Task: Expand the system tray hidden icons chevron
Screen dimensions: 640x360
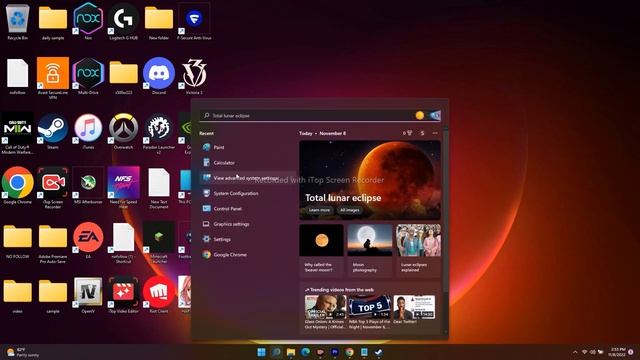Action: pos(575,352)
